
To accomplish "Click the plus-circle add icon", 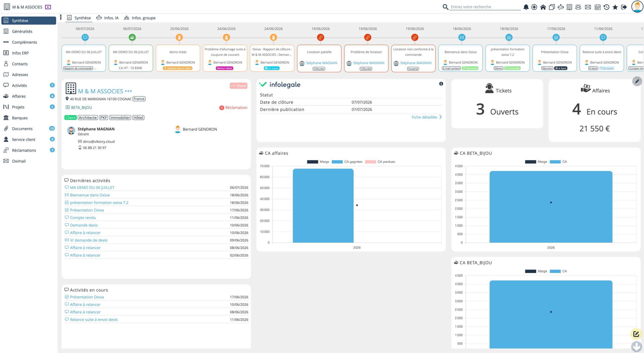I will click(x=534, y=7).
